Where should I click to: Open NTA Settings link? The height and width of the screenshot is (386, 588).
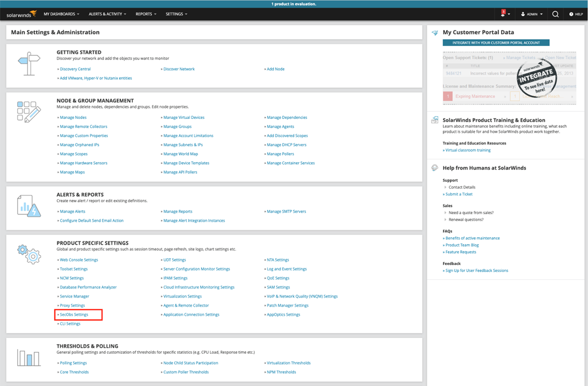(278, 260)
